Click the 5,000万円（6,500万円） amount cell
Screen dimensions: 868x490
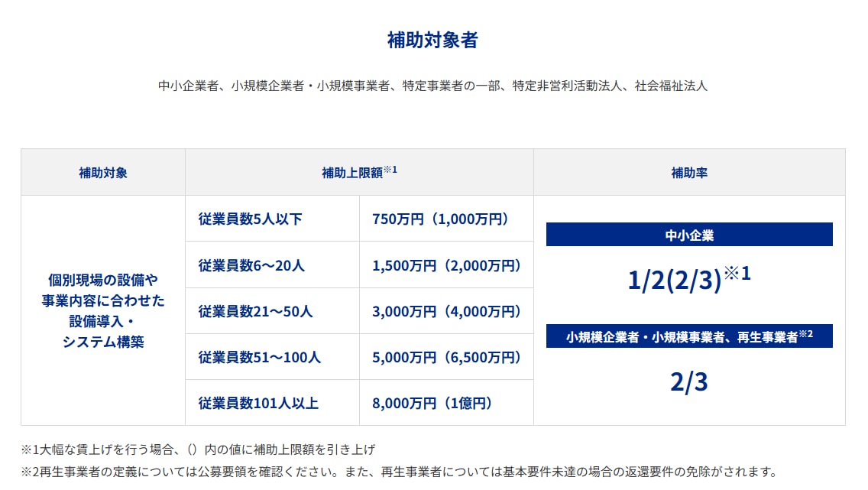[x=446, y=358]
